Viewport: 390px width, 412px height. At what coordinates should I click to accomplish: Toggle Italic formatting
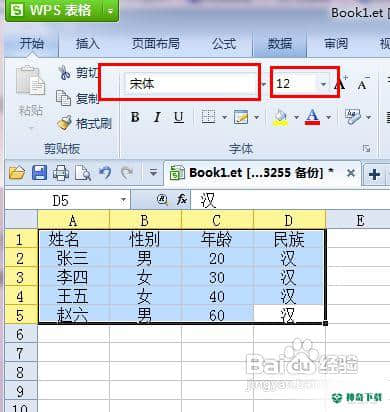click(x=157, y=117)
